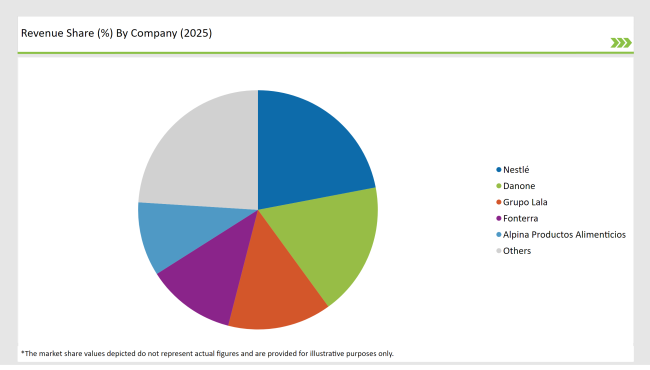Viewport: 650px width, 370px height.
Task: Click the Alpina Productos Alimenticios legend dot
Action: click(x=499, y=235)
